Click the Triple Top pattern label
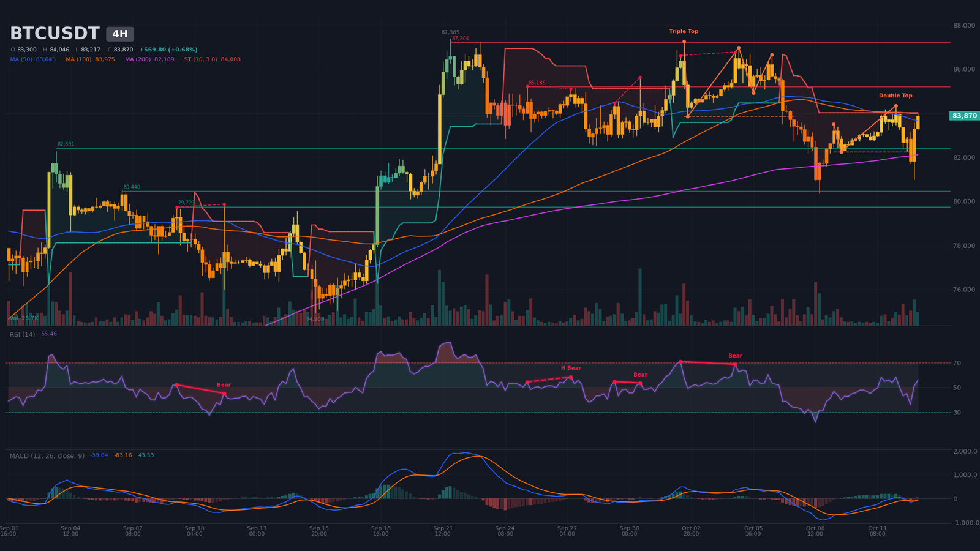 (684, 31)
